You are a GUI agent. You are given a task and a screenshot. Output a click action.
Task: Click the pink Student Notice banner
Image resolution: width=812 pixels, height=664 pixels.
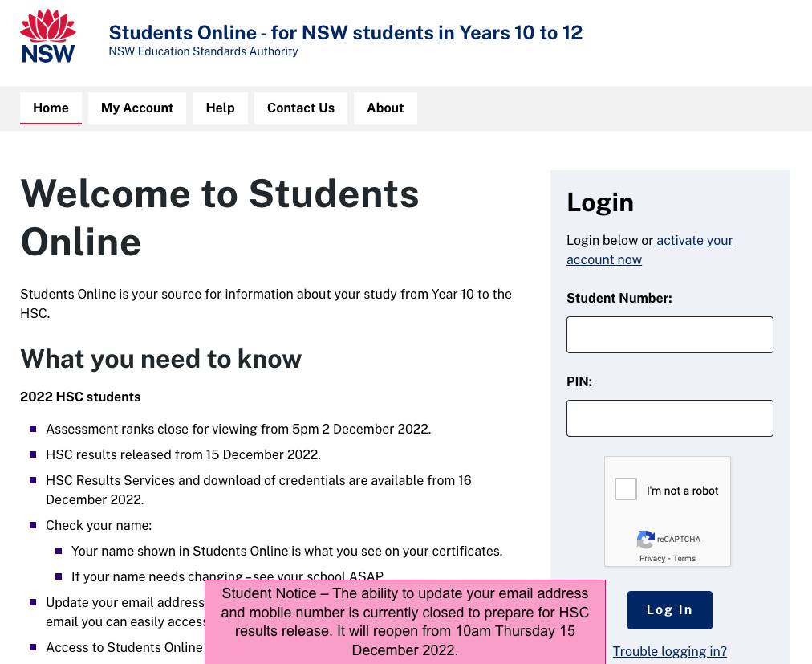coord(405,622)
